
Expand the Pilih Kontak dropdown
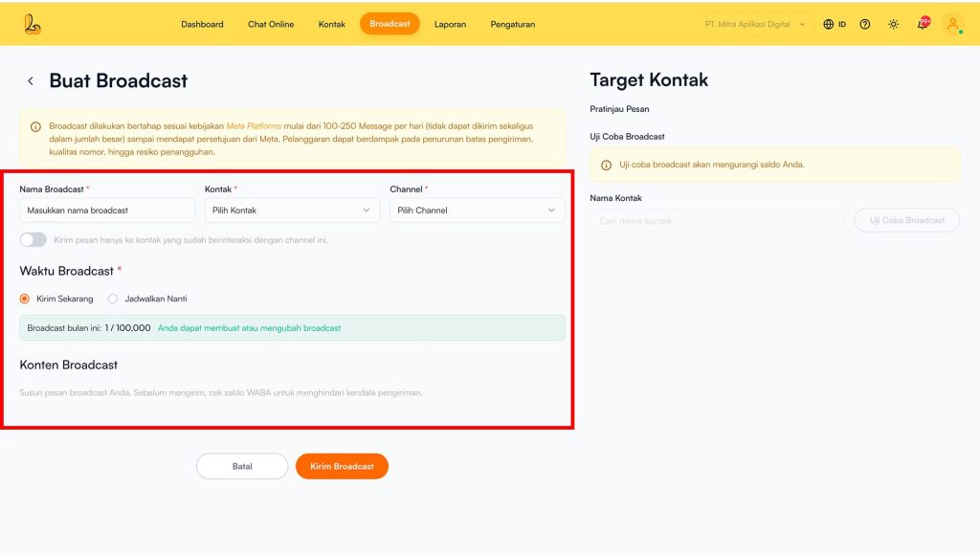(291, 211)
